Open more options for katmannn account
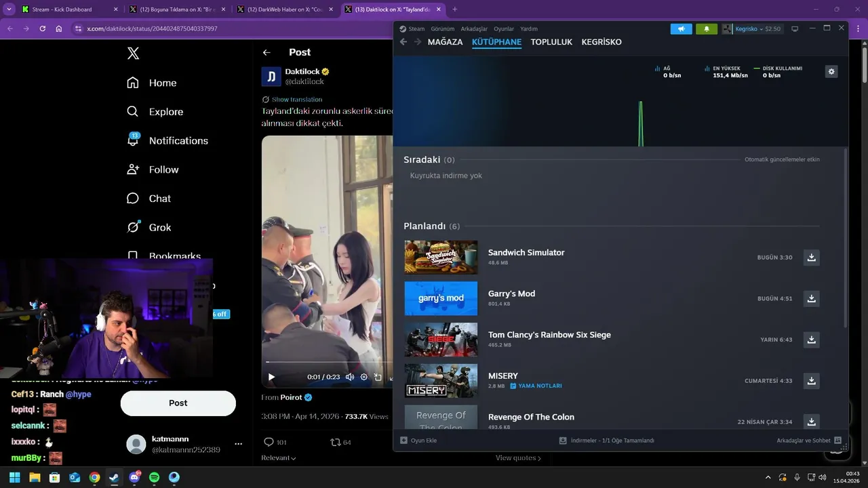 coord(238,444)
